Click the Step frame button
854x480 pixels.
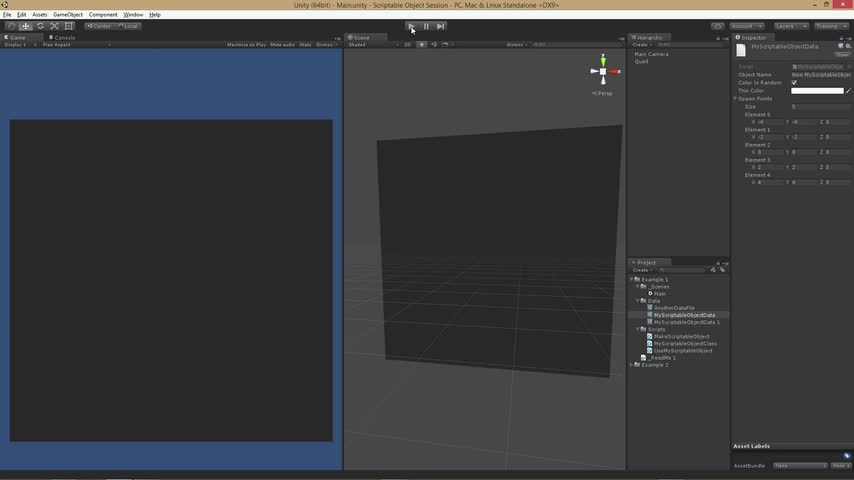440,26
